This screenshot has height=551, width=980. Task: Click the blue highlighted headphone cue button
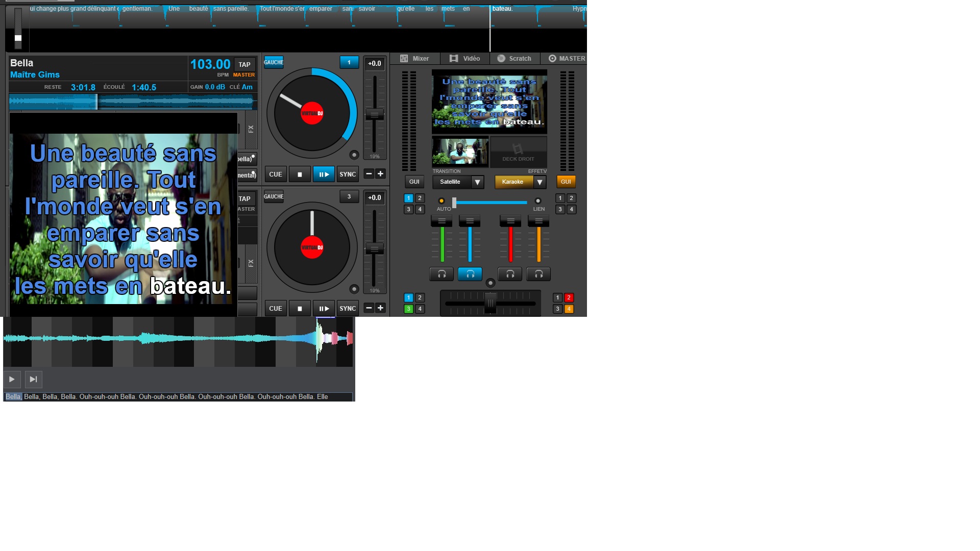point(470,274)
